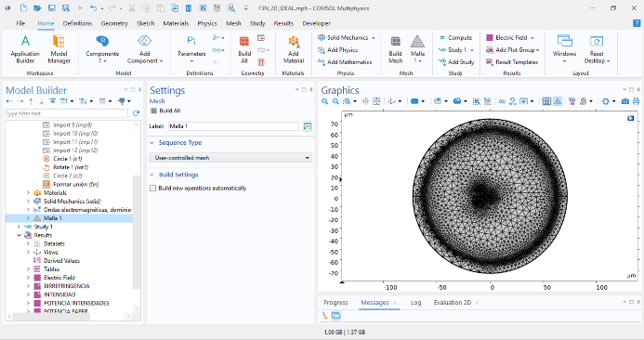The height and width of the screenshot is (340, 644).
Task: Select Circle 1 (c1) in the tree
Action: tap(68, 159)
